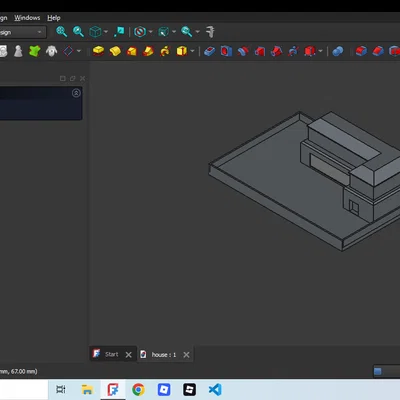Viewport: 400px width, 400px height.
Task: Click the Fit All zoom icon
Action: [x=61, y=32]
